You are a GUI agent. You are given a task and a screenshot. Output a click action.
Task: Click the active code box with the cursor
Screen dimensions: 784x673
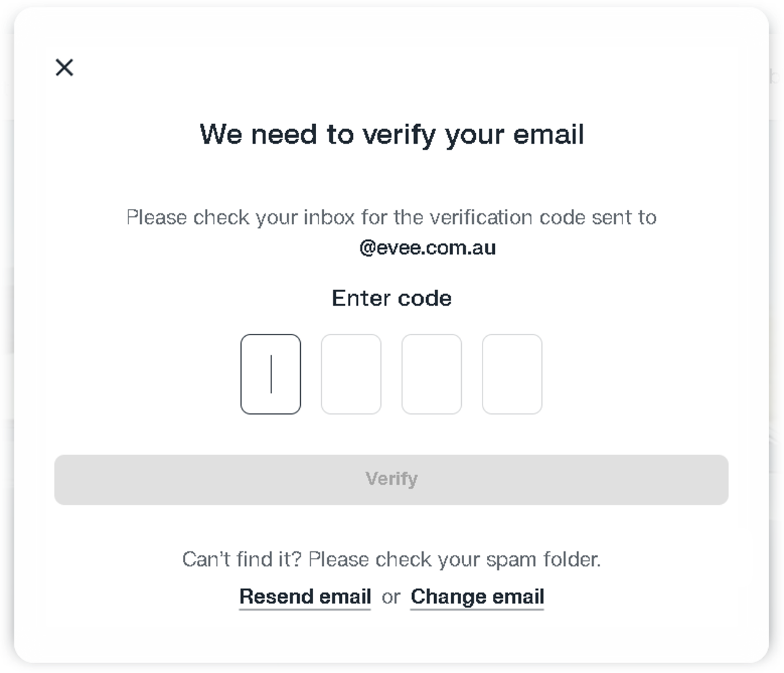[270, 374]
